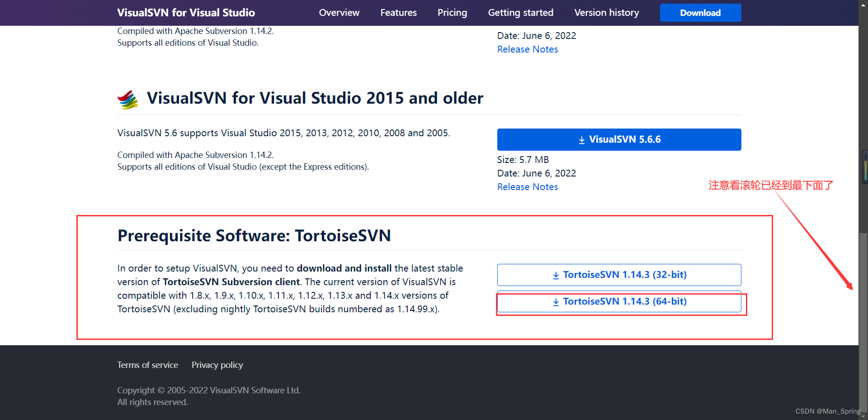The image size is (868, 420).
Task: Open Terms of service in footer
Action: tap(147, 365)
